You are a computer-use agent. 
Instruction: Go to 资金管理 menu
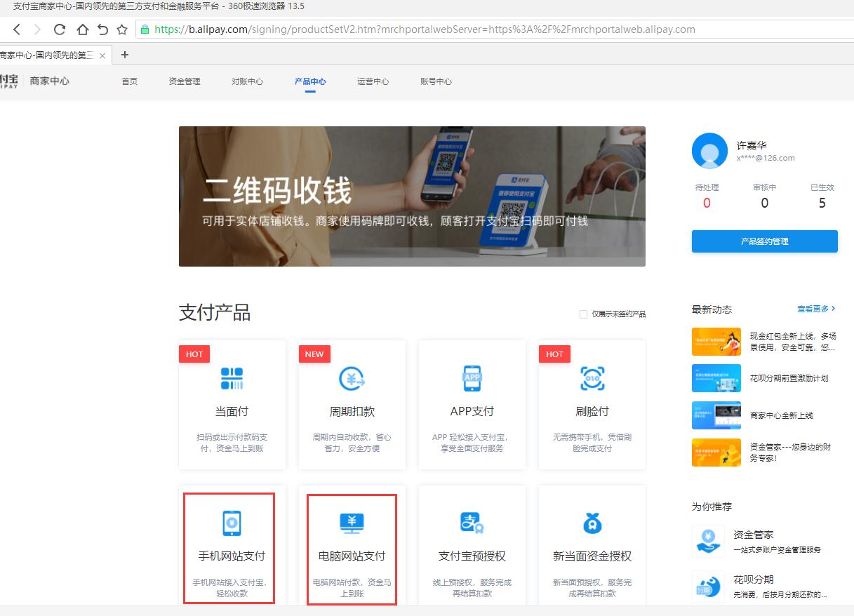[x=185, y=81]
